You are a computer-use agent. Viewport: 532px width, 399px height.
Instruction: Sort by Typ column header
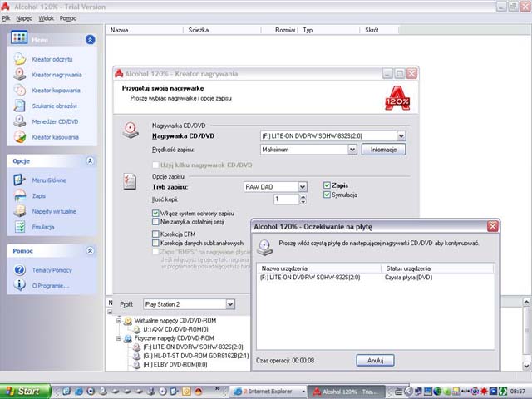click(329, 30)
